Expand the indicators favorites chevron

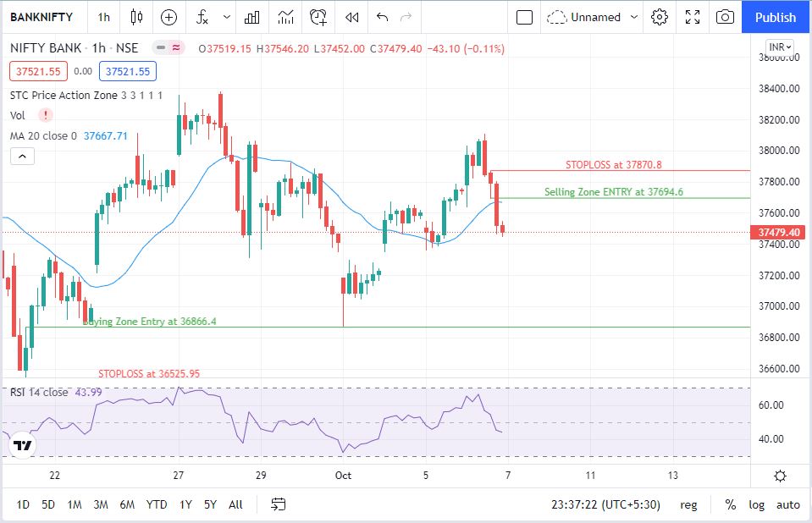[x=226, y=17]
